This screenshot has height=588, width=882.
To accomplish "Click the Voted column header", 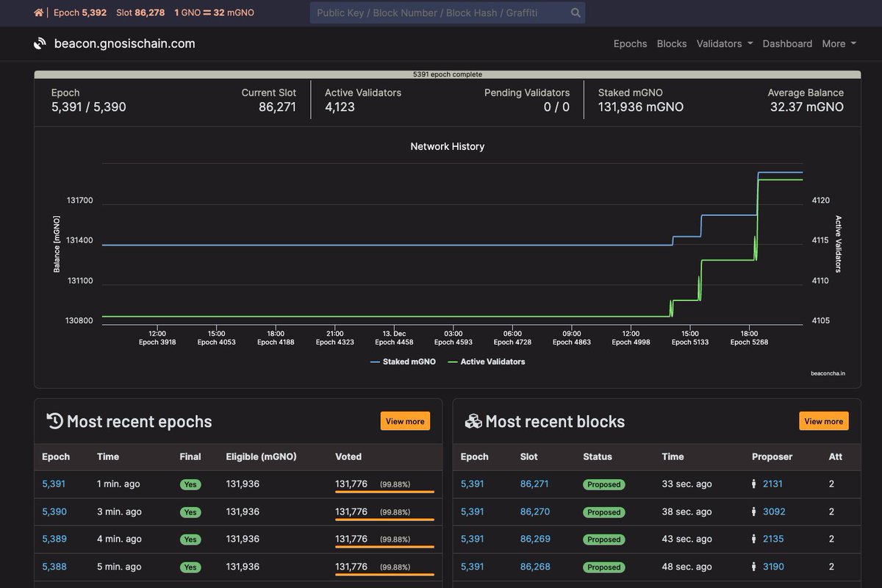I will [348, 456].
